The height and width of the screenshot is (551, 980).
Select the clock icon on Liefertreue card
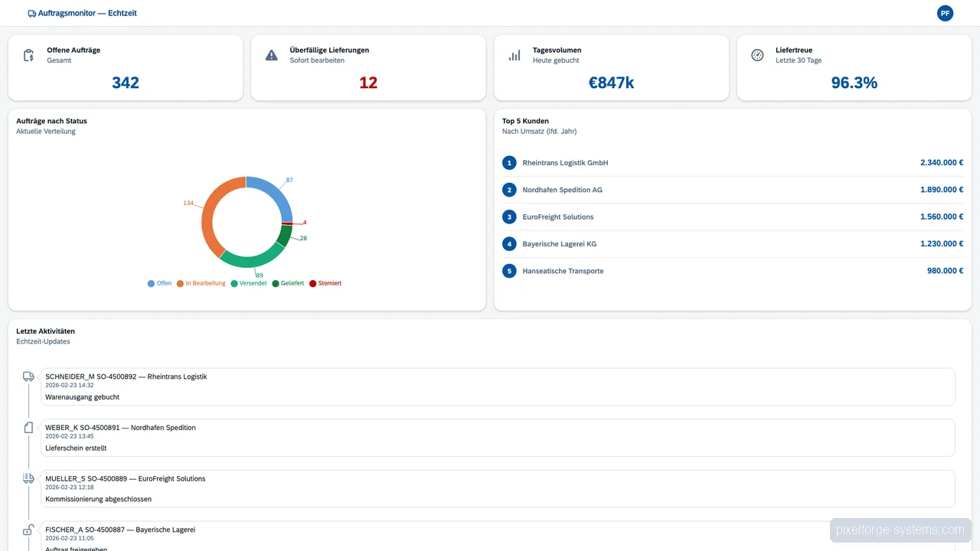(x=757, y=54)
